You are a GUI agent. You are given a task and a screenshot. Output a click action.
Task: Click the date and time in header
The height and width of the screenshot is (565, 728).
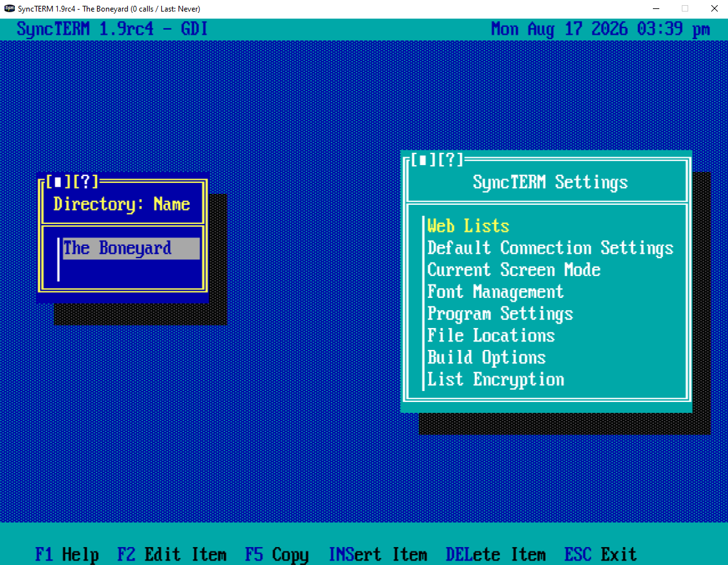tap(600, 30)
